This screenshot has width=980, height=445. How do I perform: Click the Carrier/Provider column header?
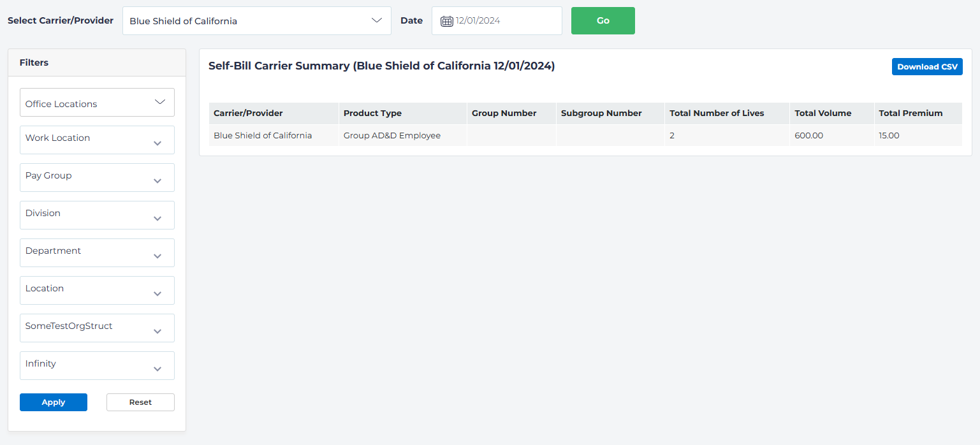pyautogui.click(x=248, y=113)
